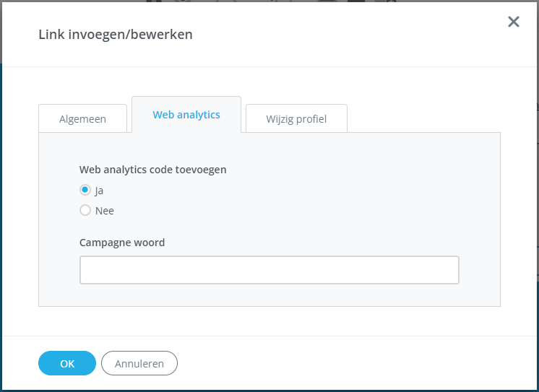Click the right end of the Campagne woord field
539x392 pixels.
tap(448, 270)
